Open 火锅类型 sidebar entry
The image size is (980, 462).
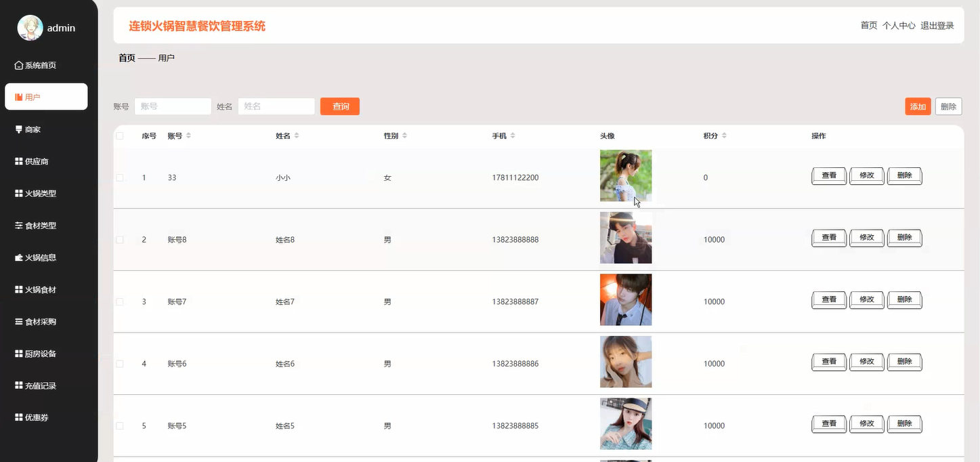pos(35,193)
